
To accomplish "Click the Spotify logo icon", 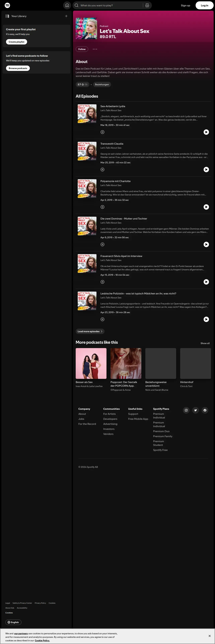I will click(x=8, y=5).
